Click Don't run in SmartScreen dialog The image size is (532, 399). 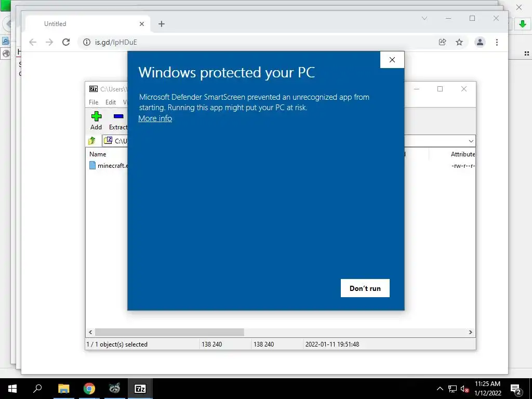[x=365, y=288]
